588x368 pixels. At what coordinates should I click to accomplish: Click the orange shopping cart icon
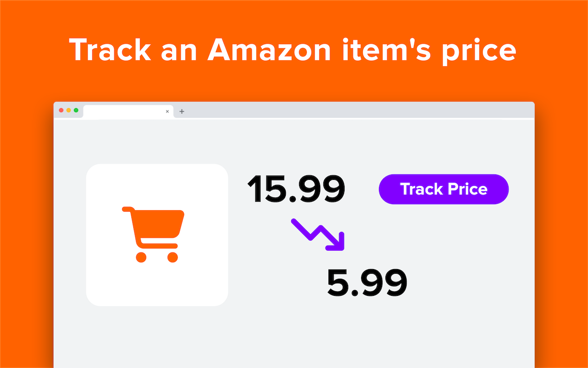(154, 232)
